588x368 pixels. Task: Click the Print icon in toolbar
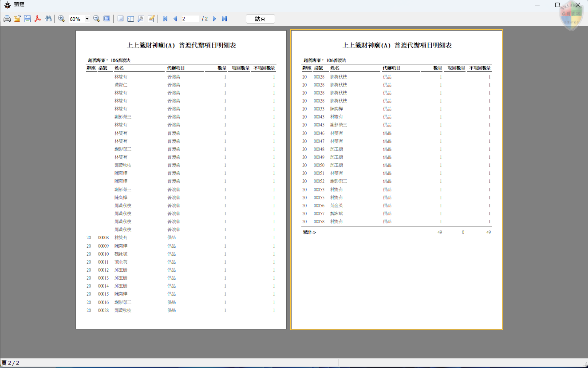(x=7, y=19)
